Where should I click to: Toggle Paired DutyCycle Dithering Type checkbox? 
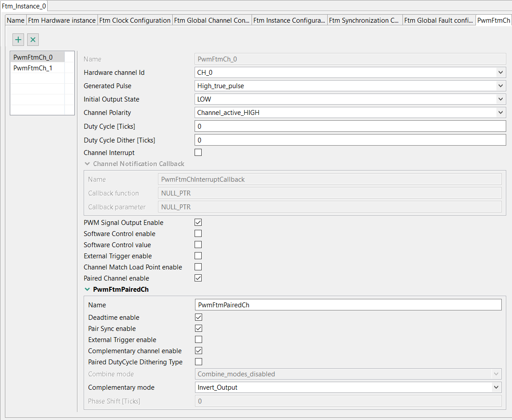point(199,362)
